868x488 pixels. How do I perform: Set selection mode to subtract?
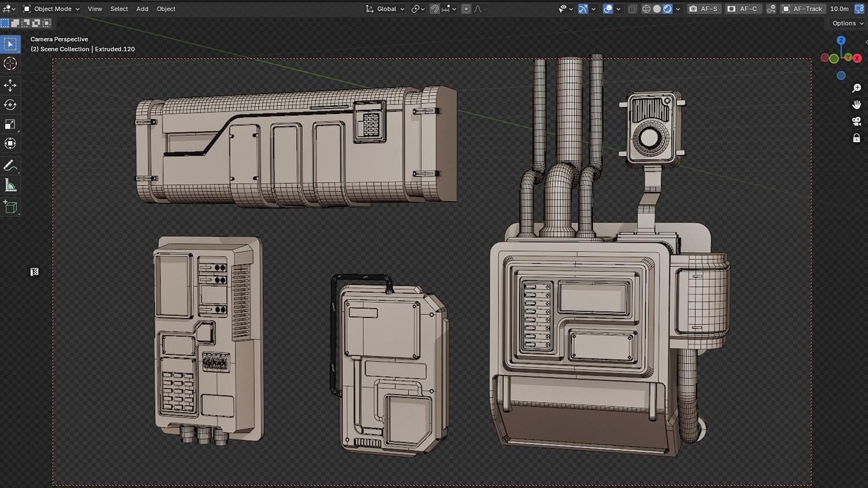26,23
